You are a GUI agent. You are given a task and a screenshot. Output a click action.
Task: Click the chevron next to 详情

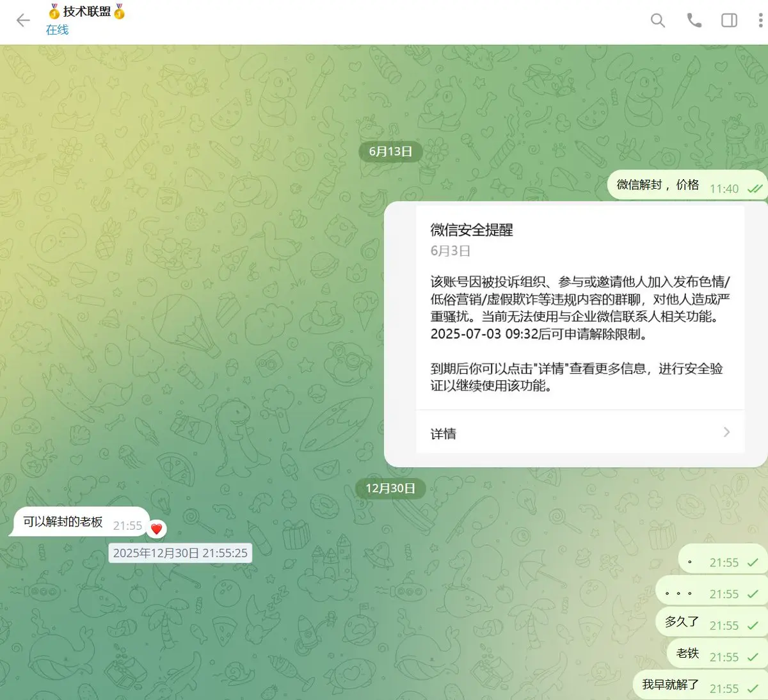pyautogui.click(x=726, y=433)
